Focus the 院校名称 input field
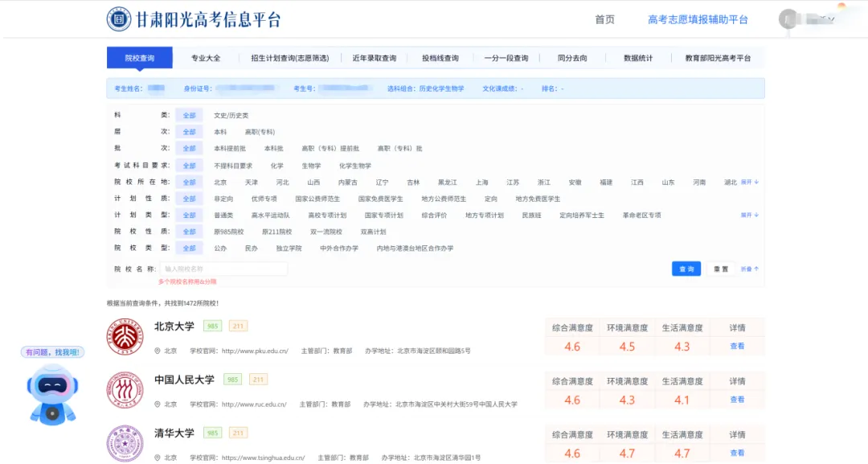This screenshot has width=868, height=464. point(223,269)
